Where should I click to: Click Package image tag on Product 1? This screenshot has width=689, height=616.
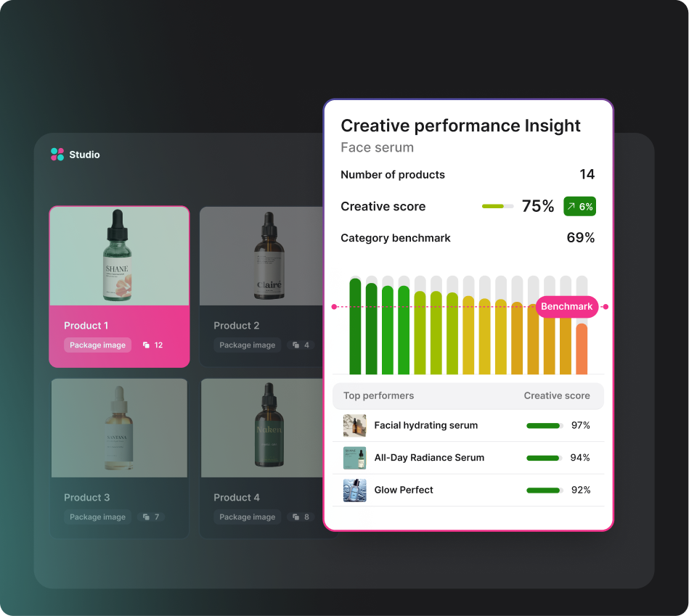click(98, 345)
